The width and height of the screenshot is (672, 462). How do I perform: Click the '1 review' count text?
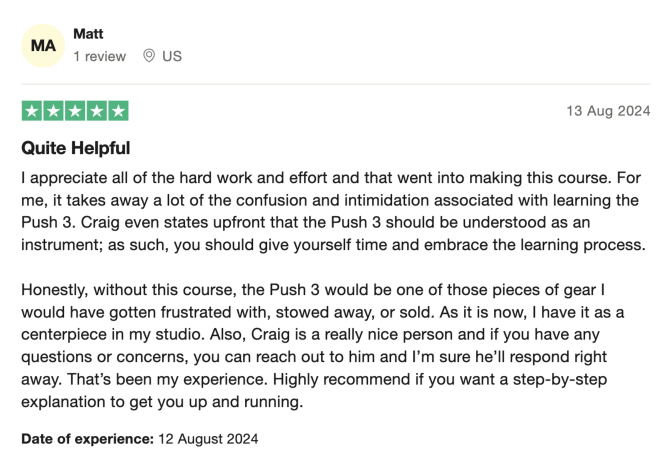[x=99, y=56]
